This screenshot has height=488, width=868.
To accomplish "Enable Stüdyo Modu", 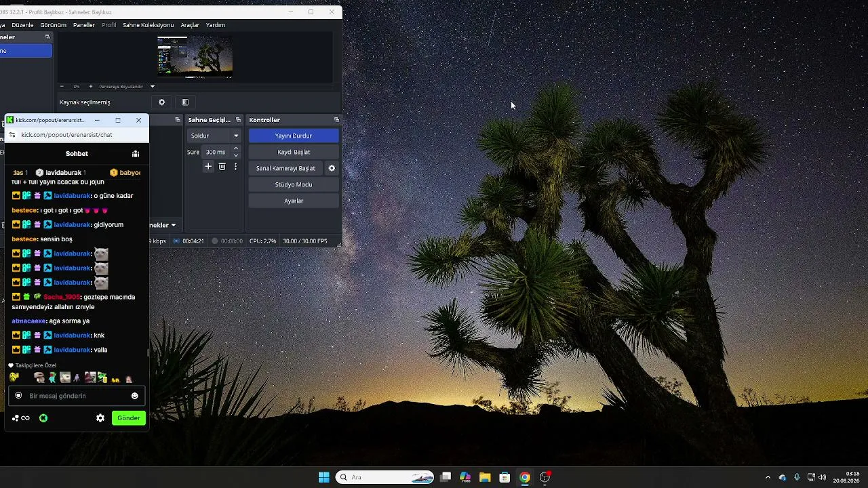I will click(x=294, y=184).
